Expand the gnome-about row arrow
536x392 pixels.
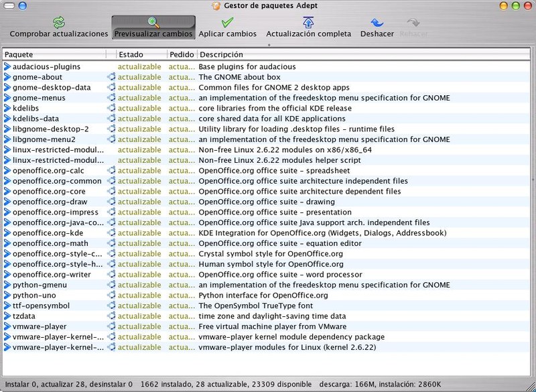pyautogui.click(x=7, y=77)
